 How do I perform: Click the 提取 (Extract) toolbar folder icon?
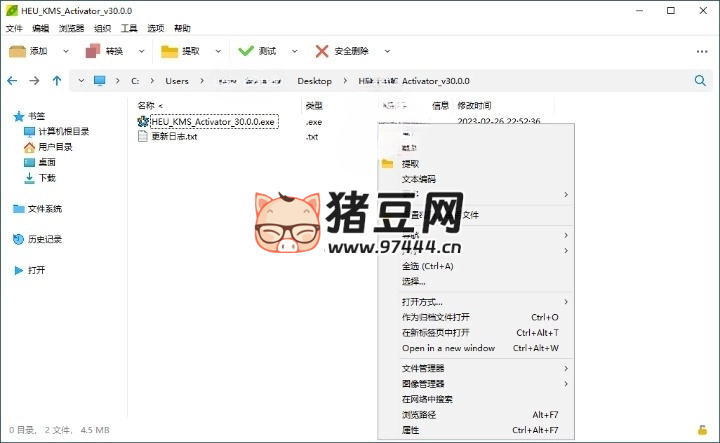click(x=169, y=51)
